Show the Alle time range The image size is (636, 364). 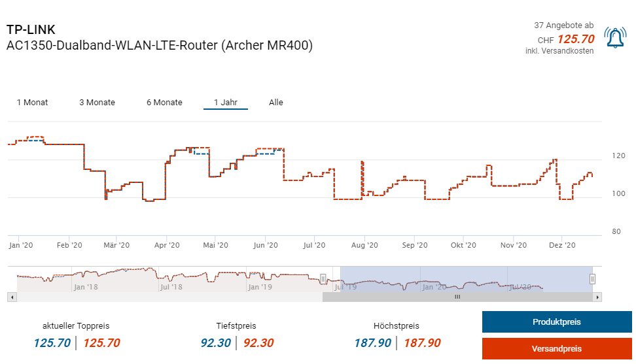pos(276,103)
